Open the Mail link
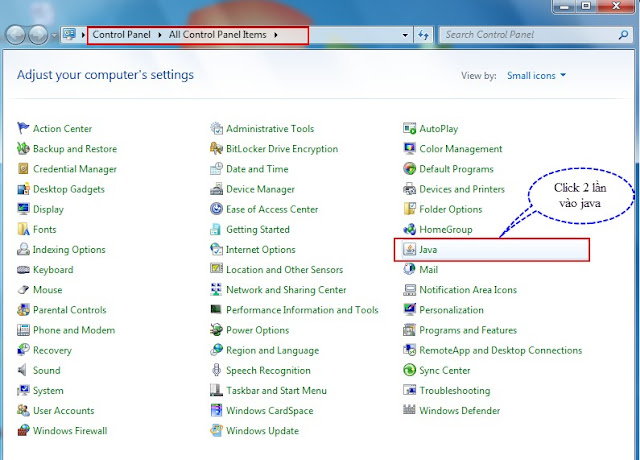Screen dimensions: 640x460 (x=429, y=270)
